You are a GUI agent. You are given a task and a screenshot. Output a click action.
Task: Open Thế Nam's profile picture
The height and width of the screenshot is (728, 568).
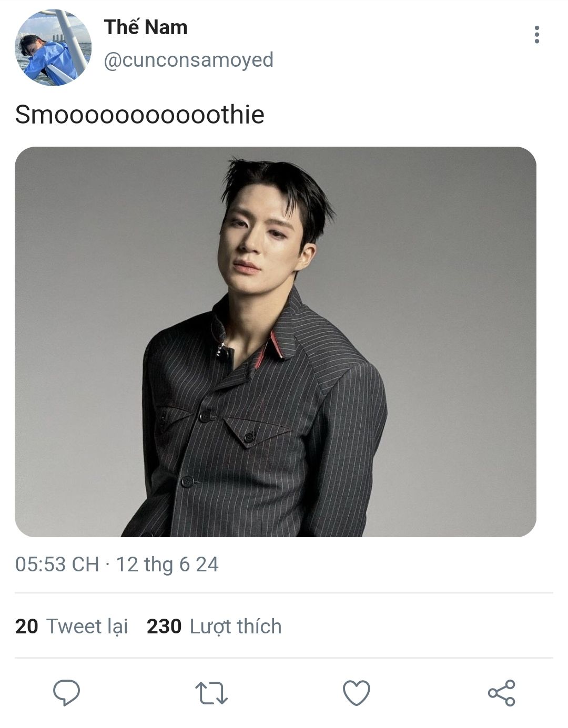click(x=53, y=47)
